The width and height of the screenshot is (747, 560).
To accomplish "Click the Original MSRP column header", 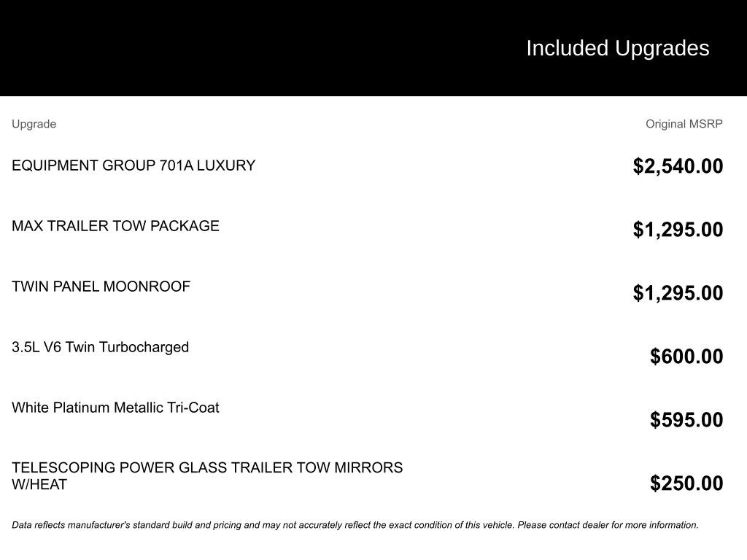I will coord(684,124).
